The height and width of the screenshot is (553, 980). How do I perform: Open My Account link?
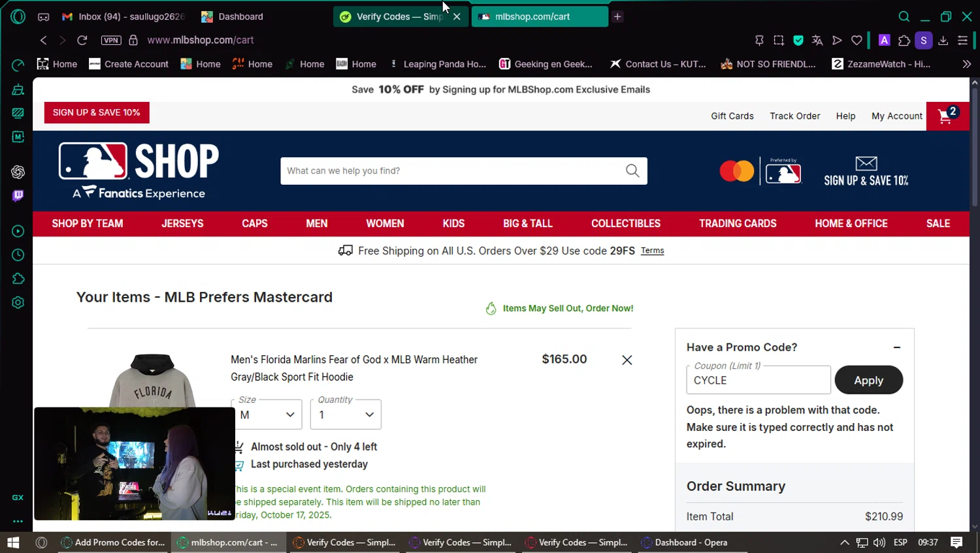coord(897,116)
